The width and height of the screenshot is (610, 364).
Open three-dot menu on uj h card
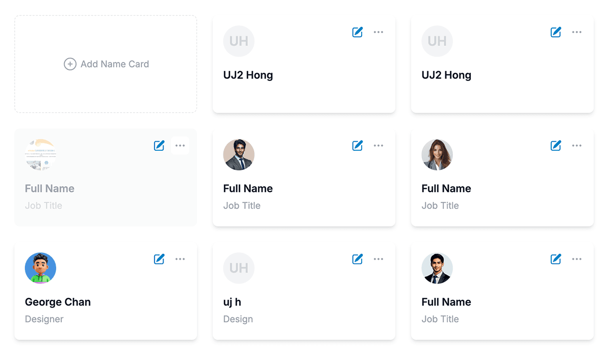(x=378, y=259)
